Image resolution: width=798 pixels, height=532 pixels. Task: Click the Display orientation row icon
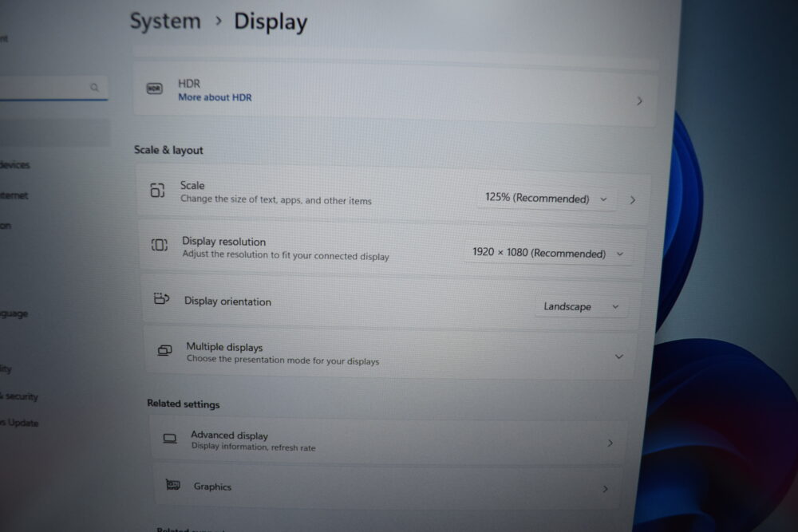[x=161, y=298]
